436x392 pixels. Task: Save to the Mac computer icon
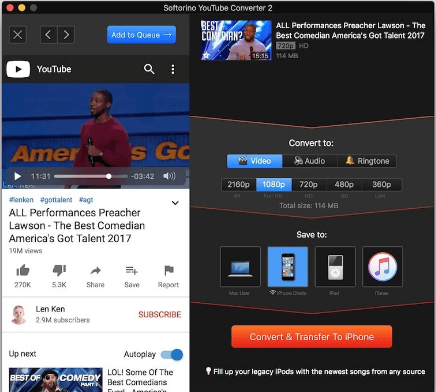(240, 266)
